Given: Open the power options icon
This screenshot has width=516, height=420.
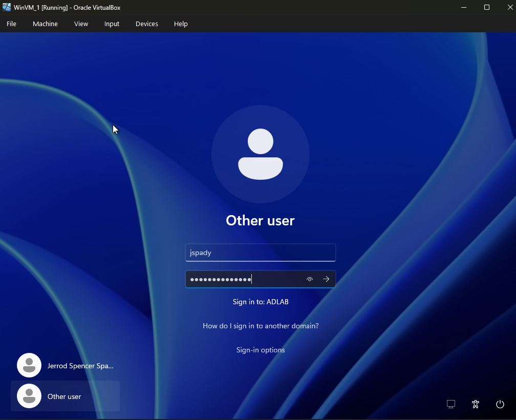Looking at the screenshot, I should 500,404.
